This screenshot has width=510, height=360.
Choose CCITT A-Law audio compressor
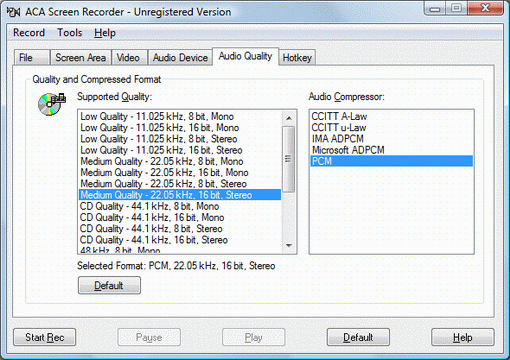coord(392,116)
